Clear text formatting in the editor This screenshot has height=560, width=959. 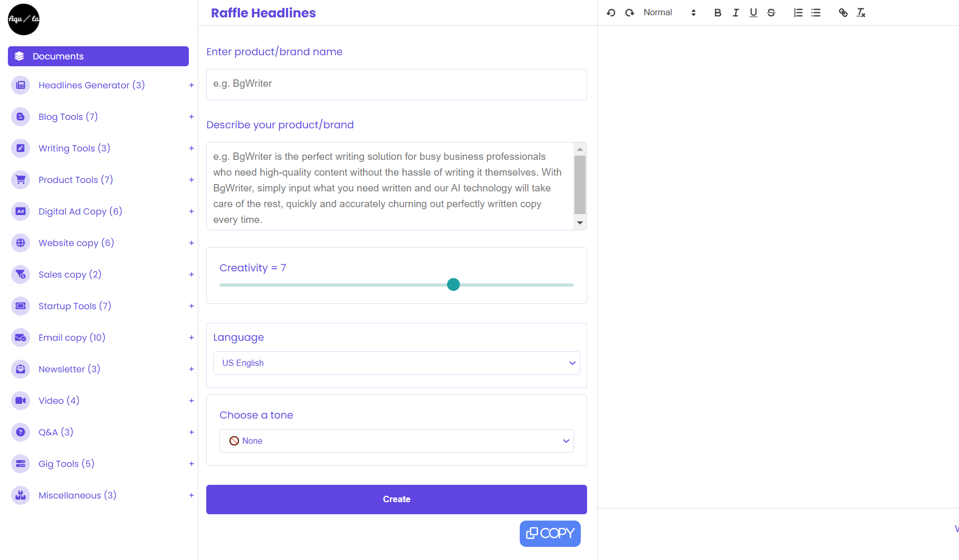pos(861,13)
